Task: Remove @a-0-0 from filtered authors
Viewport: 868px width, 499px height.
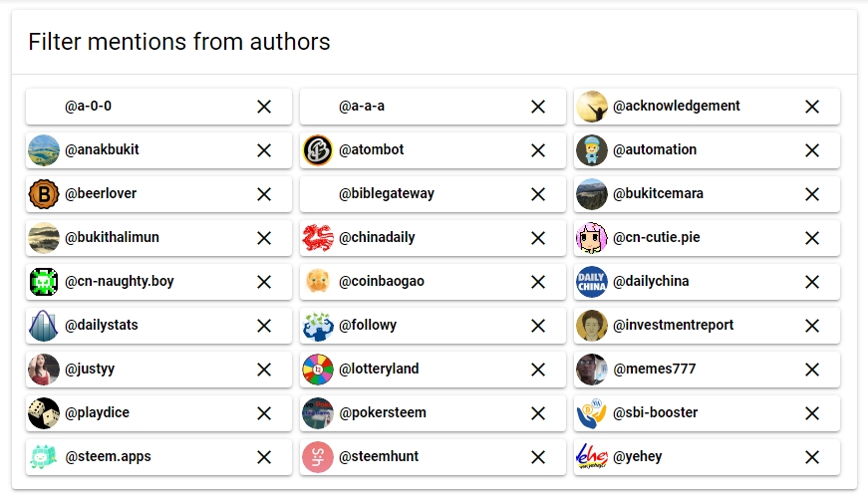Action: point(264,107)
